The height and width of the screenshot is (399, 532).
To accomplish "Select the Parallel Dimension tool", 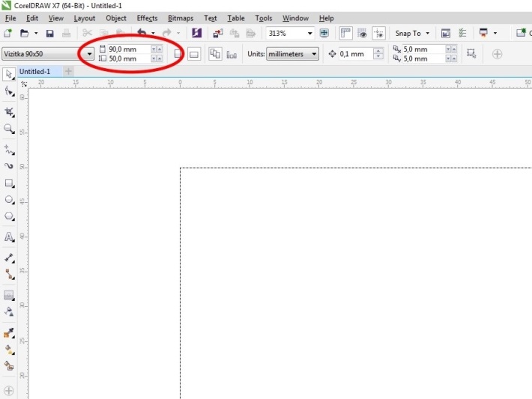I will click(9, 258).
